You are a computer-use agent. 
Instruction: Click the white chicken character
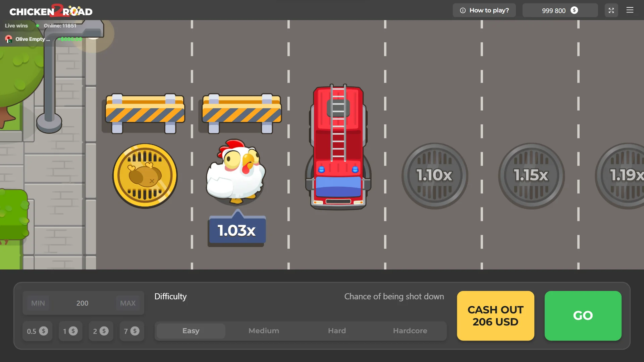[236, 172]
